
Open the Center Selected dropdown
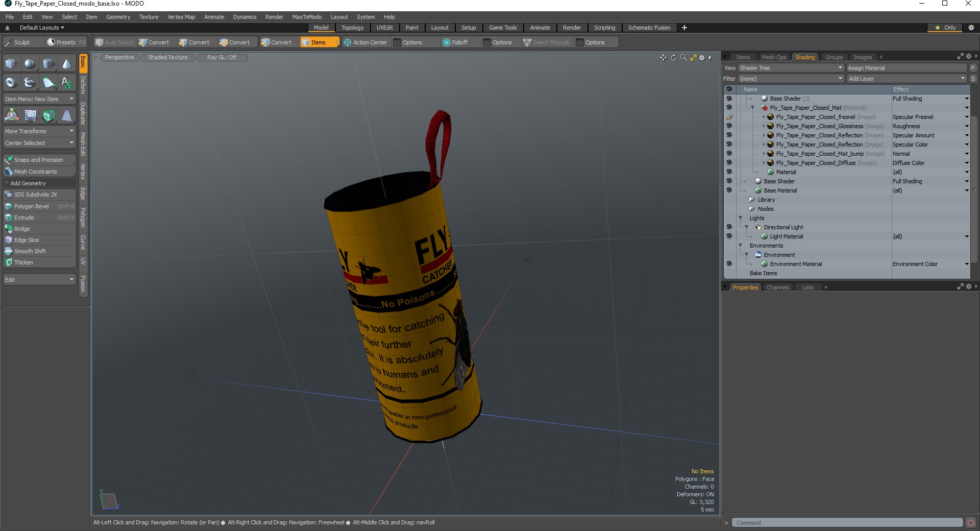coord(39,143)
